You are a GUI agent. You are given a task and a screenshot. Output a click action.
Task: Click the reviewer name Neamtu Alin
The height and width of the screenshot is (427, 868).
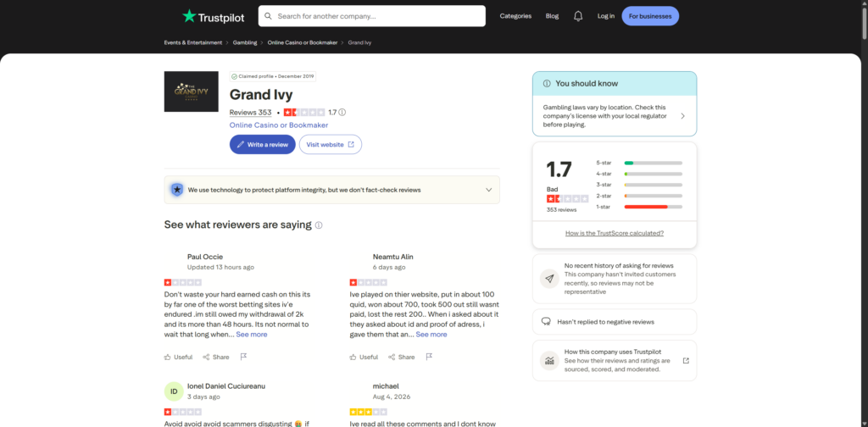[x=393, y=257]
